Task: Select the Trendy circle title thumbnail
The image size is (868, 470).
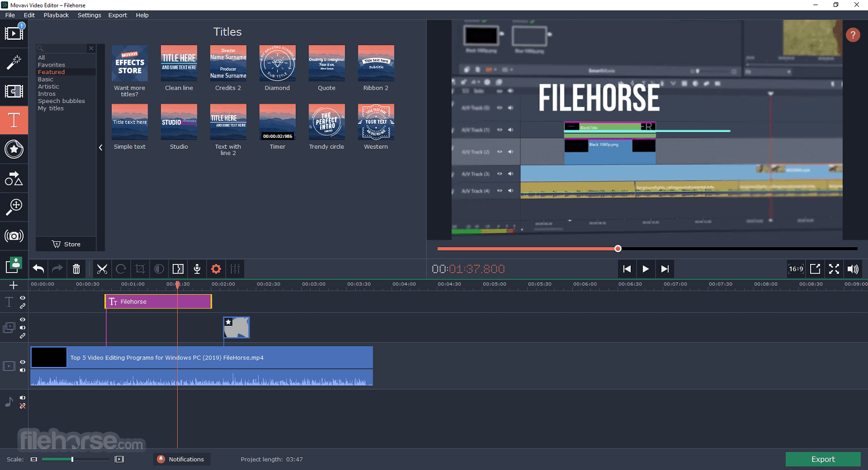Action: (x=326, y=122)
